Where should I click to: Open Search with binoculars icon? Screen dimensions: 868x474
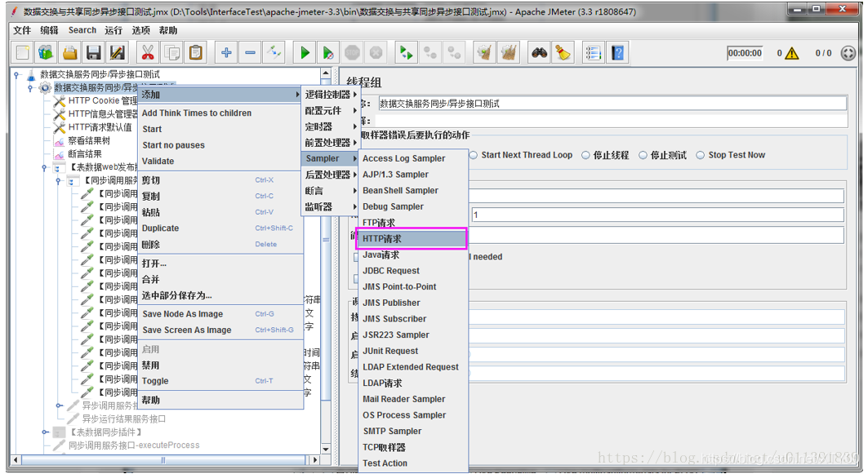point(539,53)
